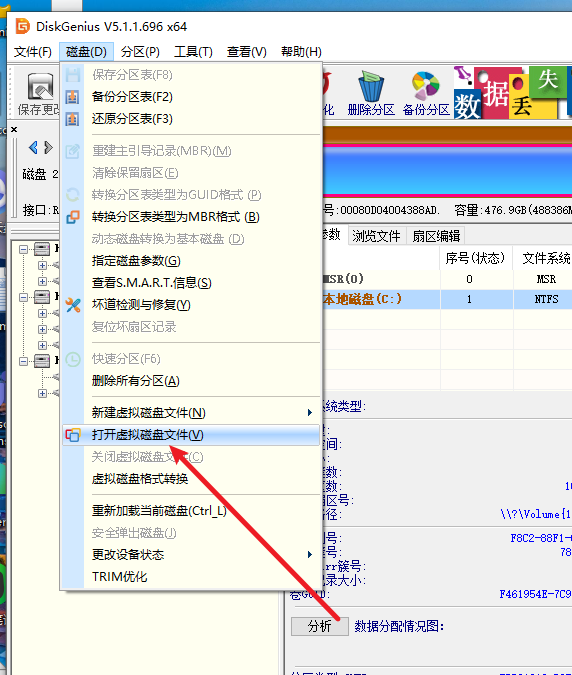Click the 序号(状态) column header
This screenshot has width=572, height=675.
[475, 258]
